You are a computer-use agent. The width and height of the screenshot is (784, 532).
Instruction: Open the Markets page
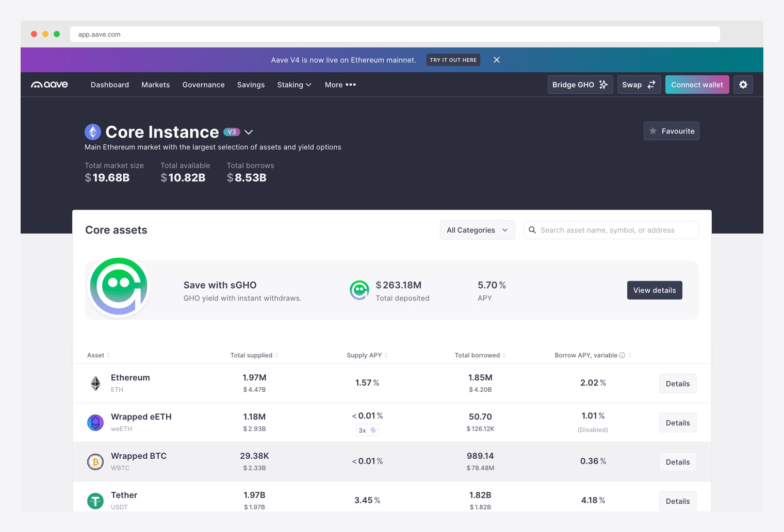click(x=156, y=85)
